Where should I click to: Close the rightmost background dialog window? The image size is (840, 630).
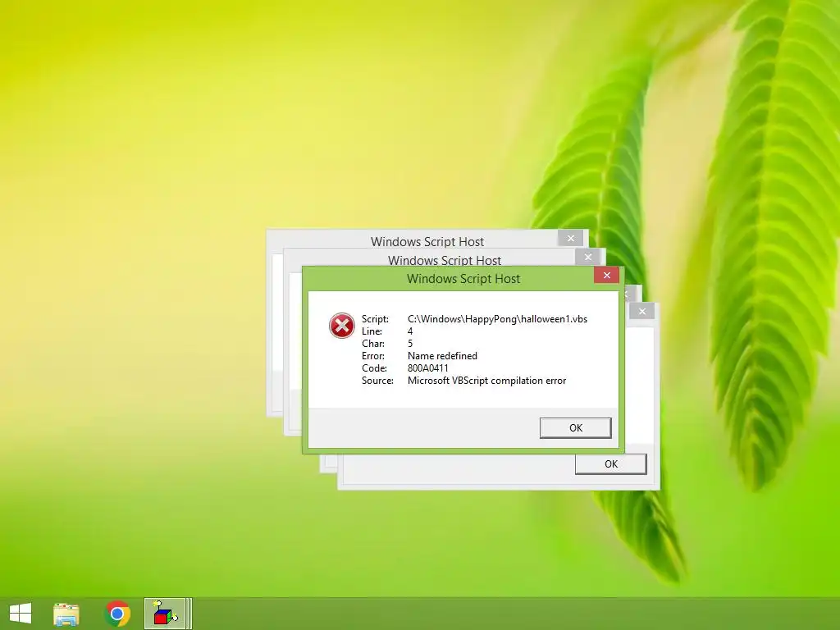tap(641, 311)
